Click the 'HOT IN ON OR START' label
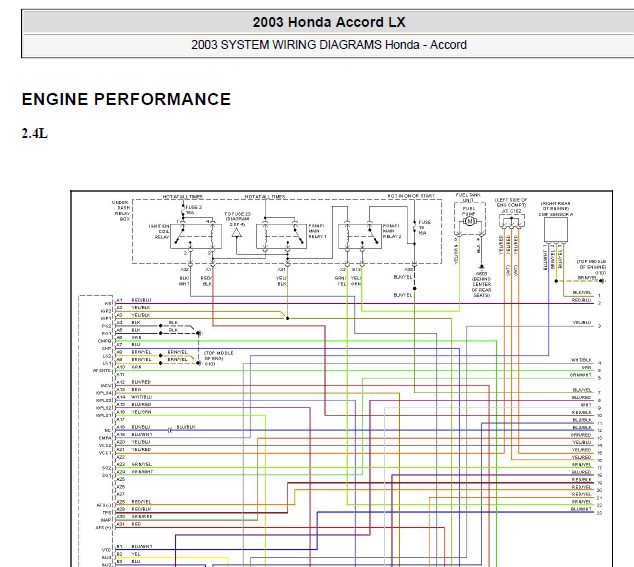This screenshot has width=634, height=567. (411, 196)
